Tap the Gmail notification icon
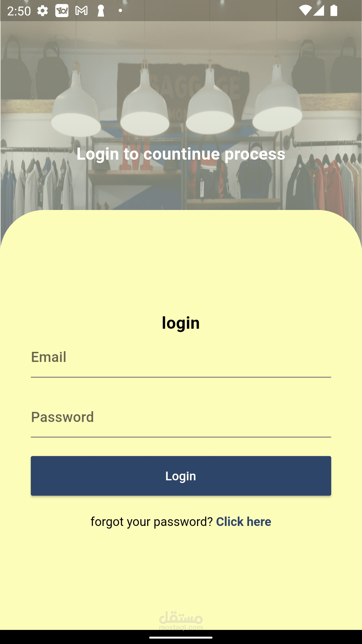Viewport: 362px width, 644px height. tap(81, 11)
